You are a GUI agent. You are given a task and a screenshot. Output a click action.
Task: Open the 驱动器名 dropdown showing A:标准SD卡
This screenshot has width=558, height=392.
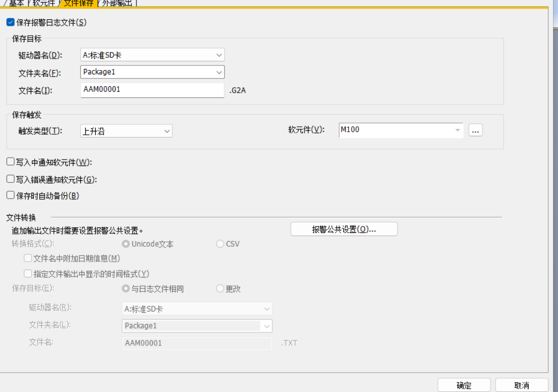coord(219,55)
